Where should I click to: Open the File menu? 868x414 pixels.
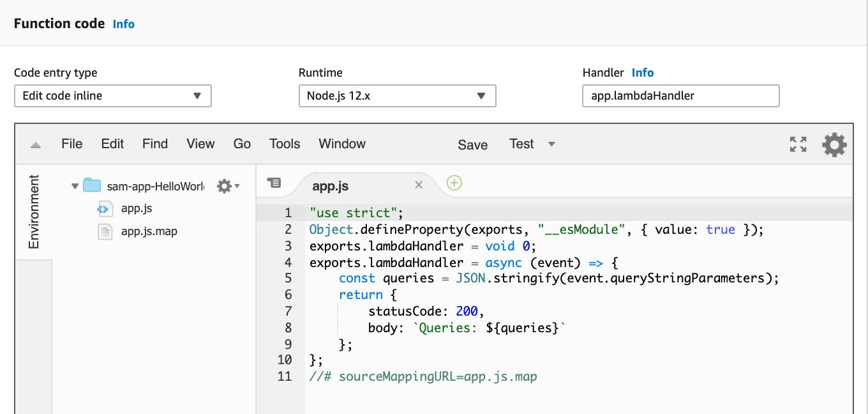[71, 144]
